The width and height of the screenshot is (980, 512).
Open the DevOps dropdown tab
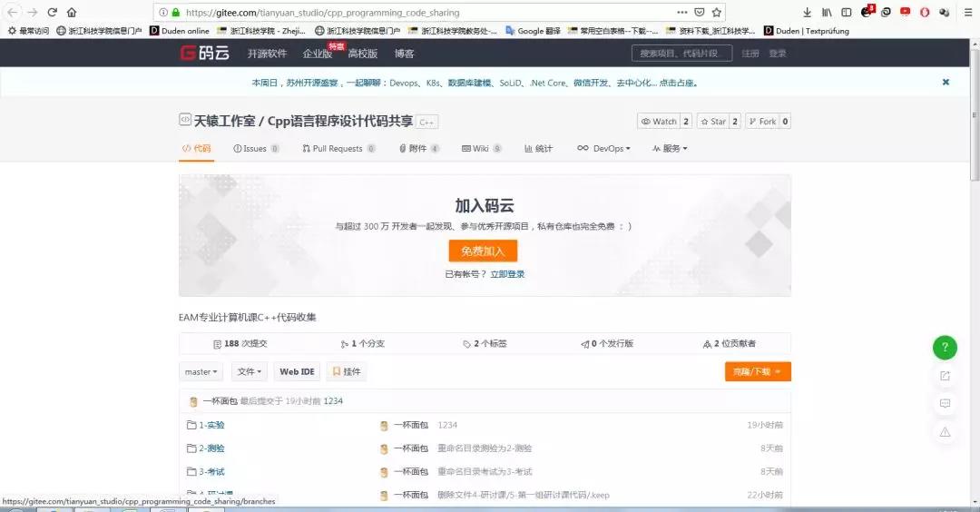click(x=603, y=148)
